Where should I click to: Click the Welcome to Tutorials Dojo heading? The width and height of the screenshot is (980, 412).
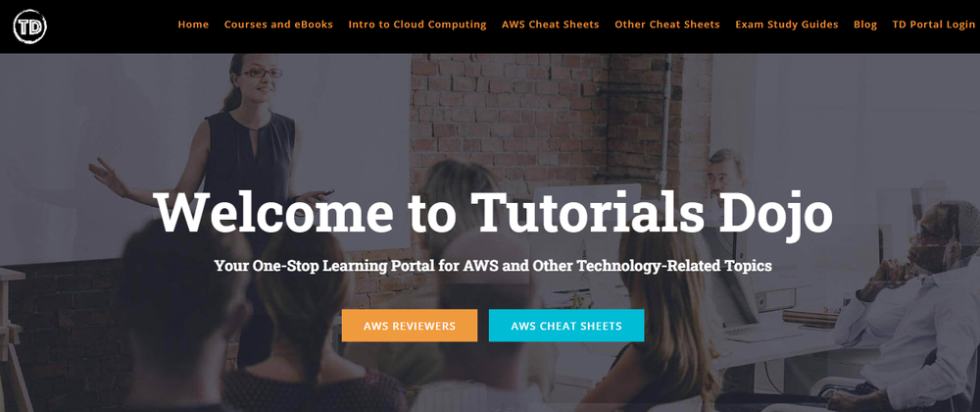point(494,212)
